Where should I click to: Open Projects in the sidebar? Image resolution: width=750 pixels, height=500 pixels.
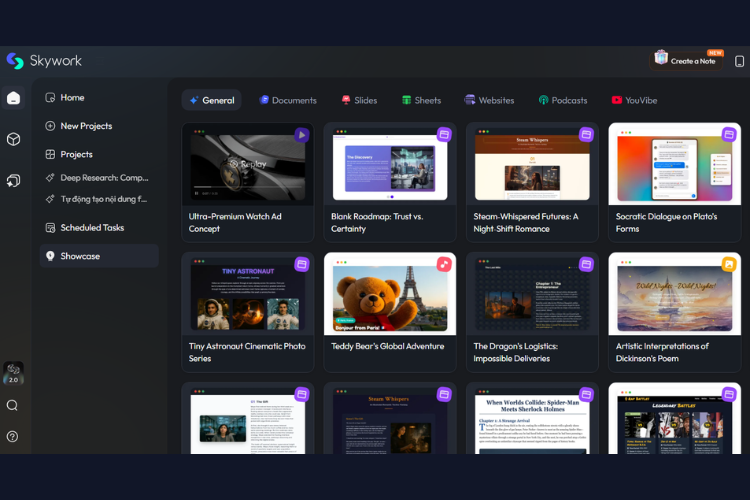99,154
